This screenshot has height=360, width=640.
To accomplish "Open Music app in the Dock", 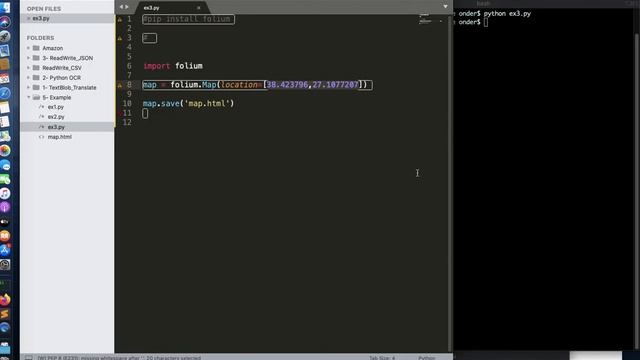I will point(5,193).
